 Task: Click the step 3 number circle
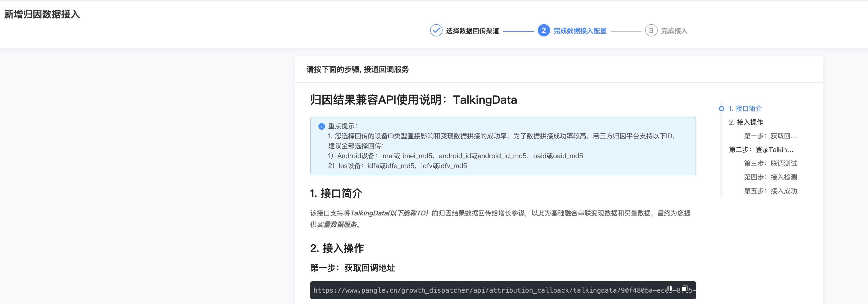coord(651,30)
